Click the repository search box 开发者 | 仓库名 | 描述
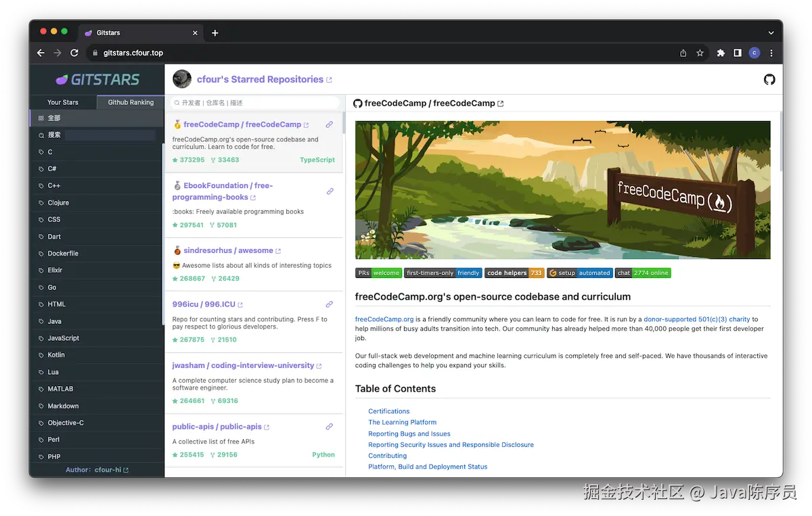 (256, 103)
